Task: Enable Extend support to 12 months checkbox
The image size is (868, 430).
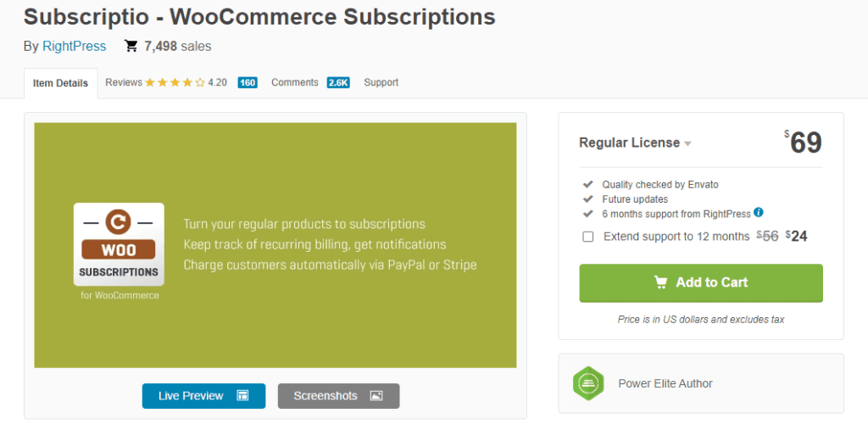Action: (588, 237)
